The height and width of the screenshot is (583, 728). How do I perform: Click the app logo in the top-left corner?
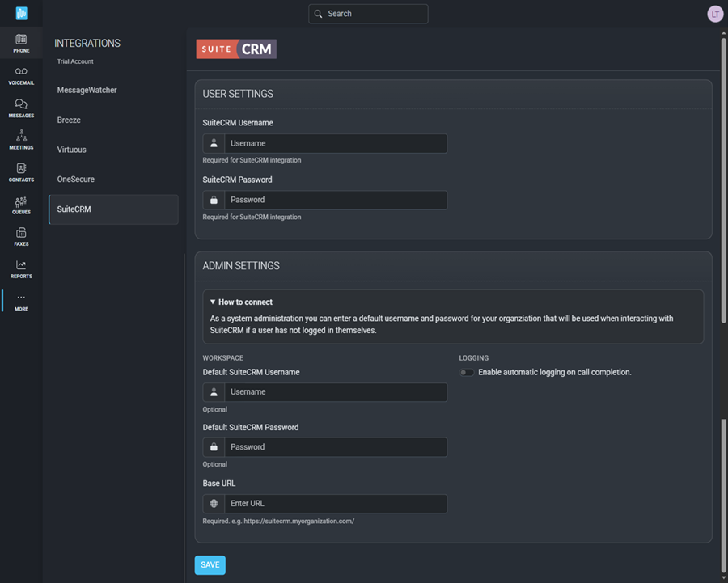[21, 13]
